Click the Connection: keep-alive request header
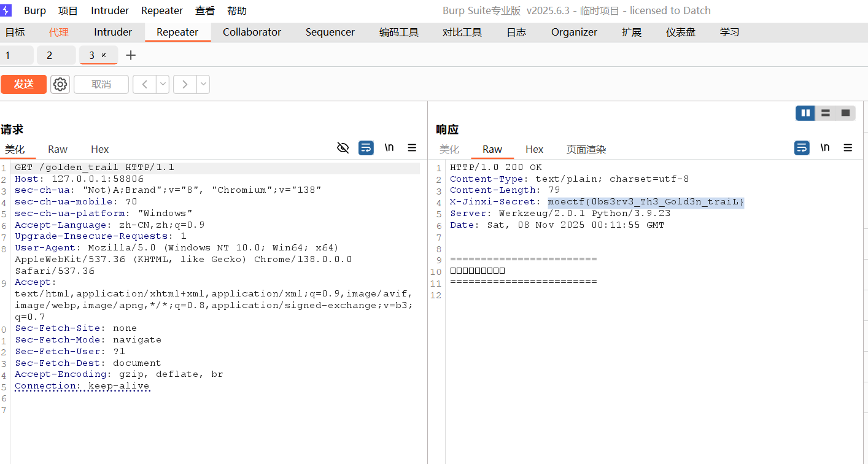The height and width of the screenshot is (464, 868). (x=82, y=386)
